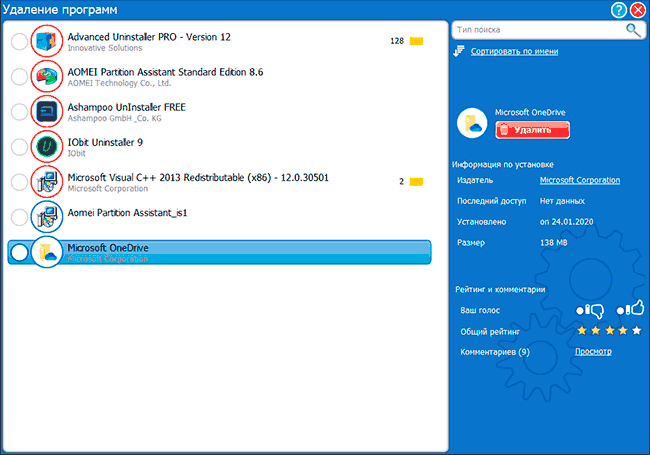Check the Microsoft Visual C++ 2013 selection circle
650x455 pixels.
coord(19,182)
